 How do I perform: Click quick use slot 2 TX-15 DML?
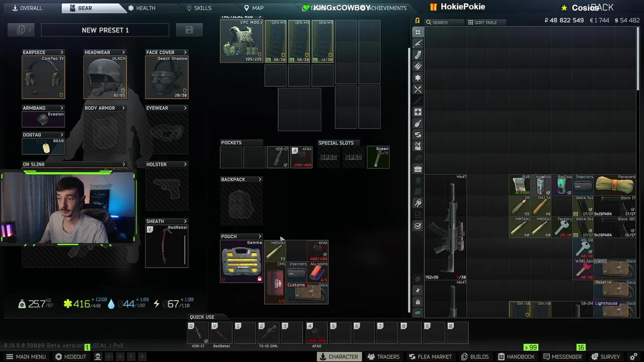click(x=268, y=333)
